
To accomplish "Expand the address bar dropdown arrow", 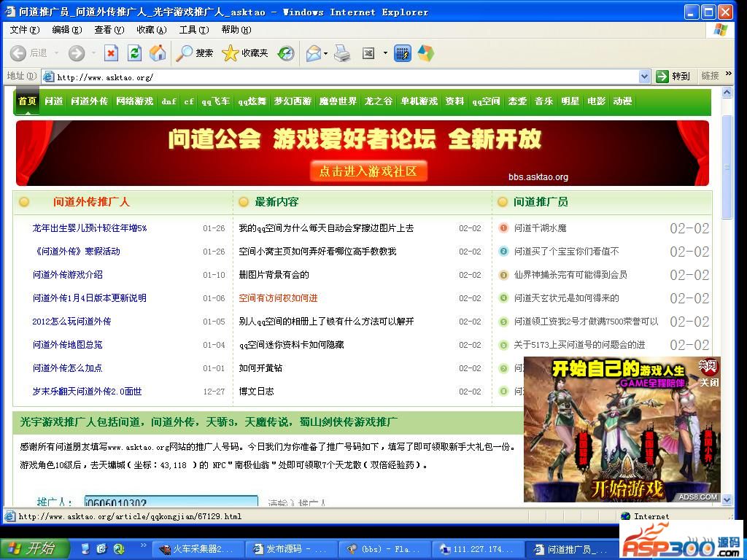I will [x=644, y=77].
